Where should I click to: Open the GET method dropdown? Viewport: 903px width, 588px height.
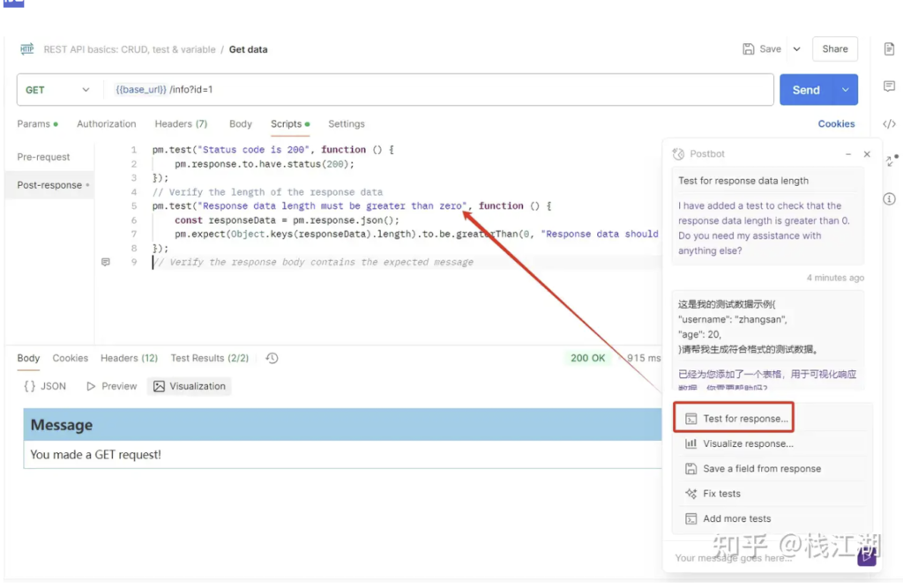[58, 90]
